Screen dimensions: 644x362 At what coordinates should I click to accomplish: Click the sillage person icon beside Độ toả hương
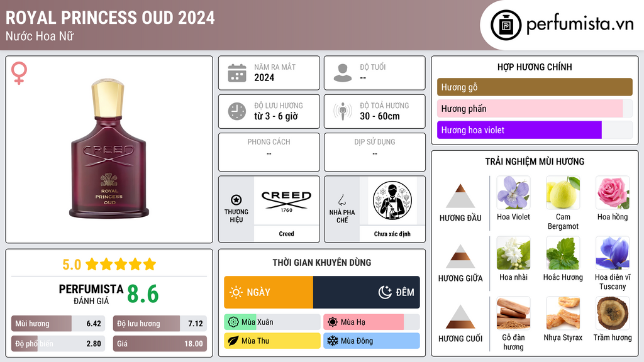[343, 111]
